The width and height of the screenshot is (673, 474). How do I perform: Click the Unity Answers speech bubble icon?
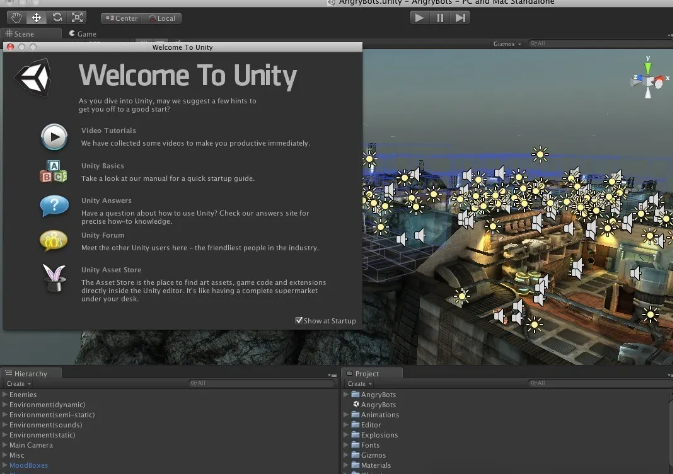(x=54, y=206)
